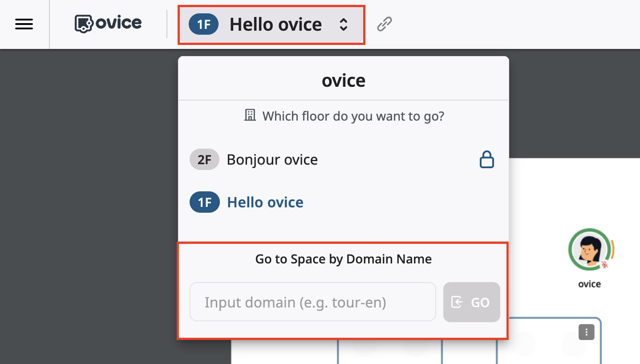Copy space link with chain icon

[x=385, y=24]
